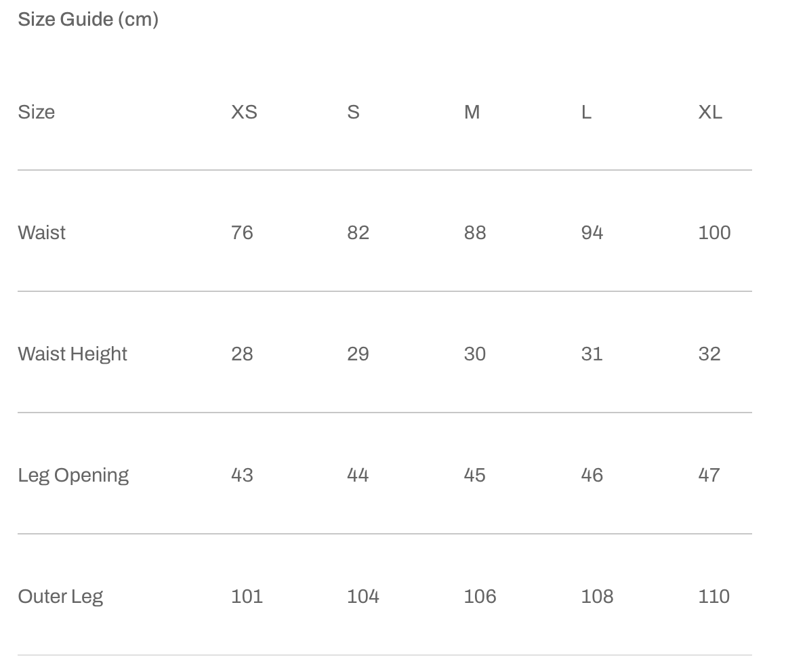786x672 pixels.
Task: Click waist value 76 for XS
Action: 242,232
